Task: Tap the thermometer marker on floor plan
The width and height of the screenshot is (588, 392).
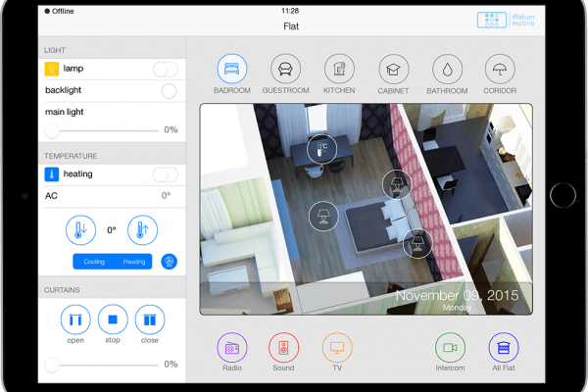Action: point(321,149)
